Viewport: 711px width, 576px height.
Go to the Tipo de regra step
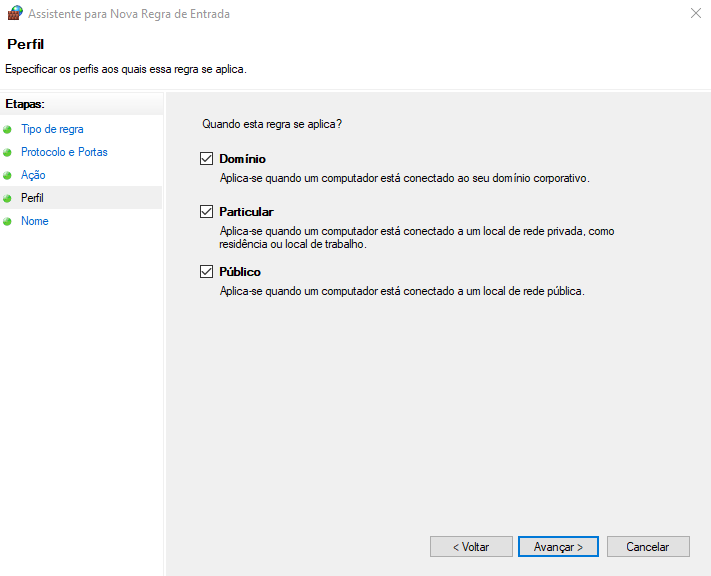tap(52, 130)
